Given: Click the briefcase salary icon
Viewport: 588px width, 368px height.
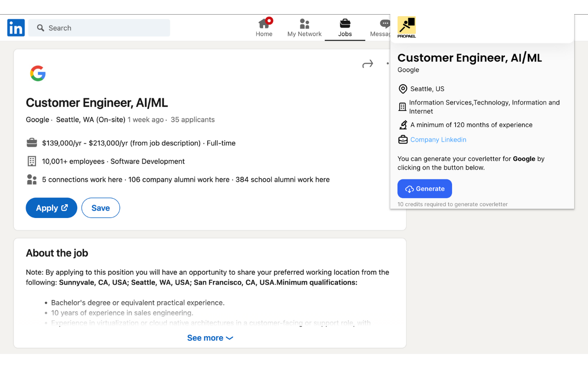Looking at the screenshot, I should pos(32,143).
